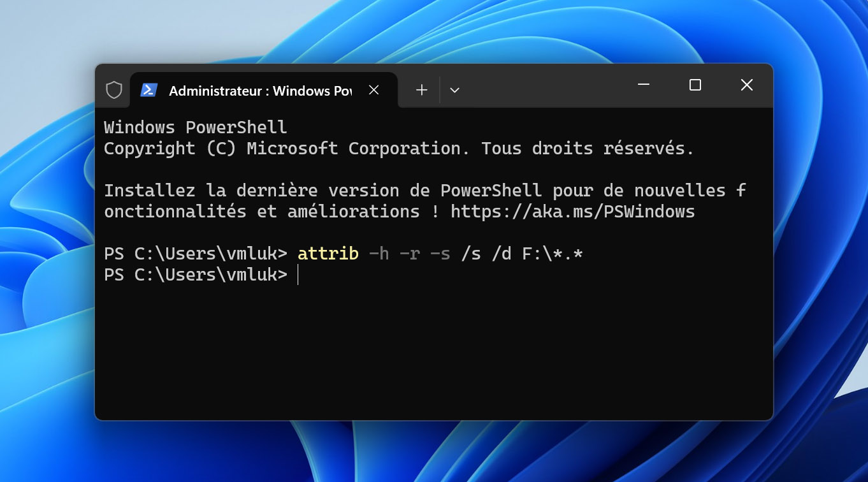
Task: Click the administrator shield icon
Action: click(x=113, y=90)
